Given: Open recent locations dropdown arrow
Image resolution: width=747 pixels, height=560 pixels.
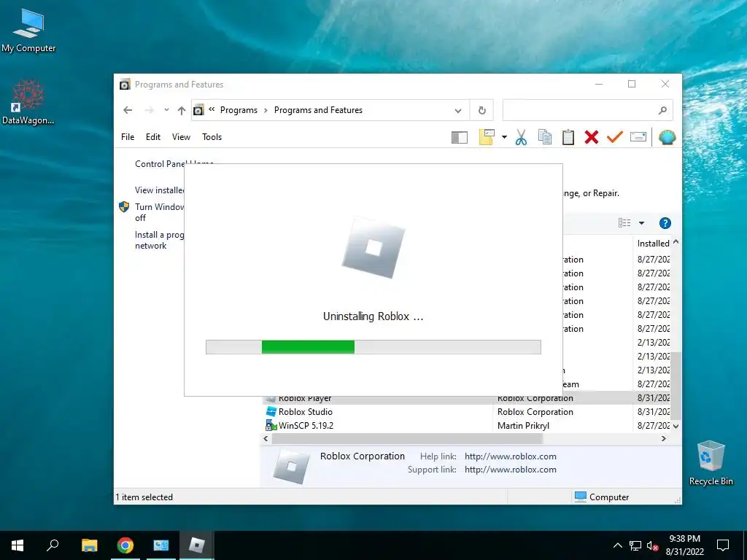Looking at the screenshot, I should point(166,110).
